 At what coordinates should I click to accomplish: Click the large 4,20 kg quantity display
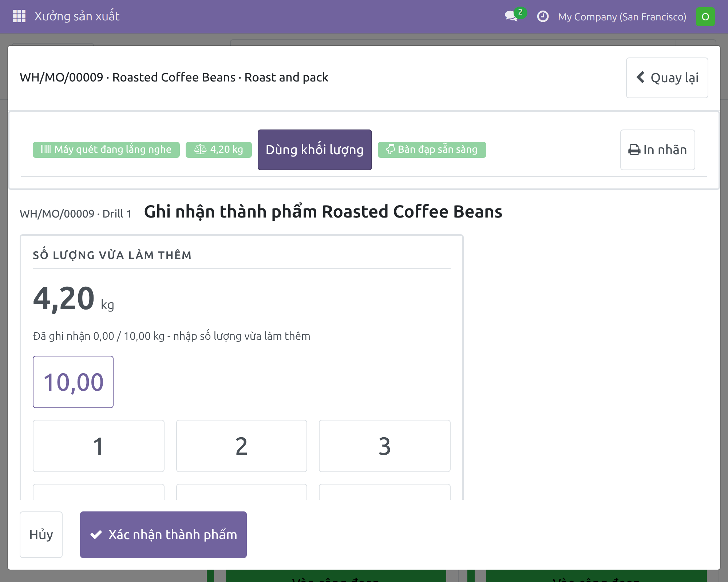click(x=74, y=299)
